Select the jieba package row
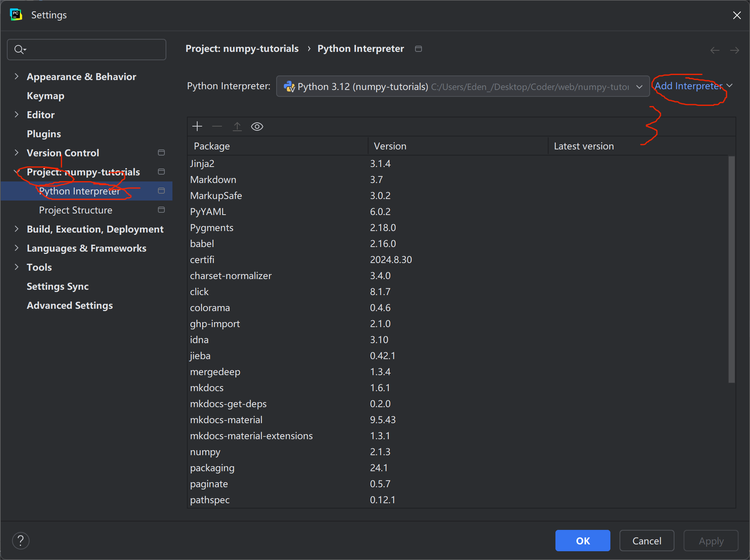The width and height of the screenshot is (750, 560). 458,356
